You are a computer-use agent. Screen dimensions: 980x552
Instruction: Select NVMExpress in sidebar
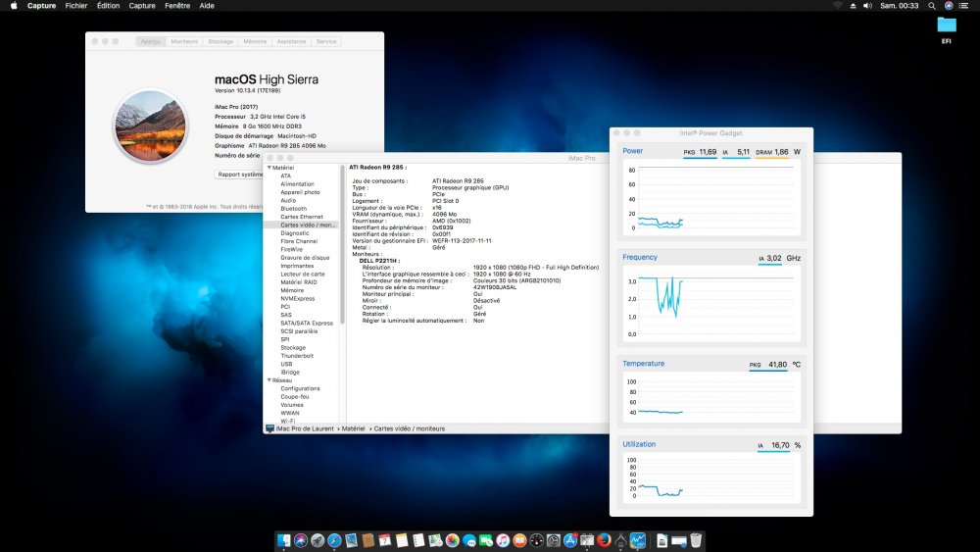point(298,299)
